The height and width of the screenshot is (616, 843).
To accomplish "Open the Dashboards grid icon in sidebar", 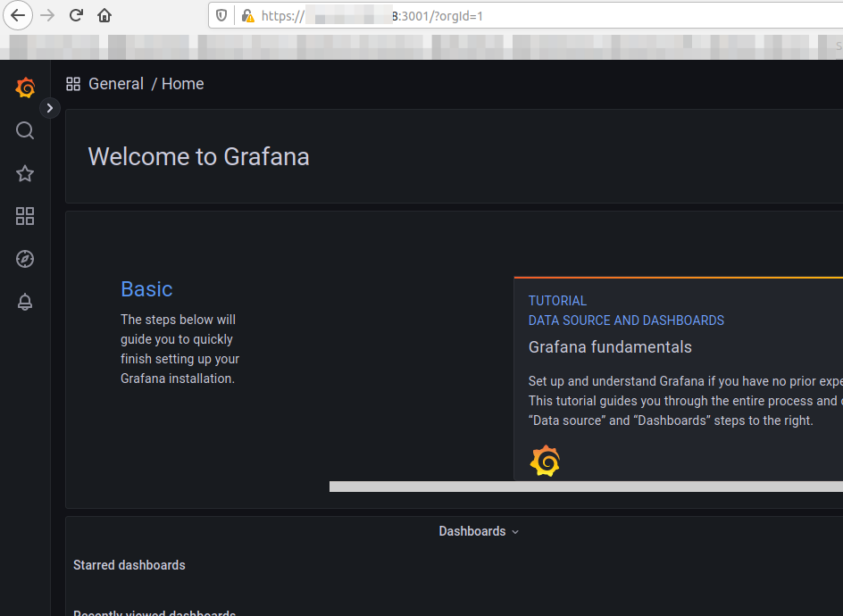I will (x=25, y=216).
